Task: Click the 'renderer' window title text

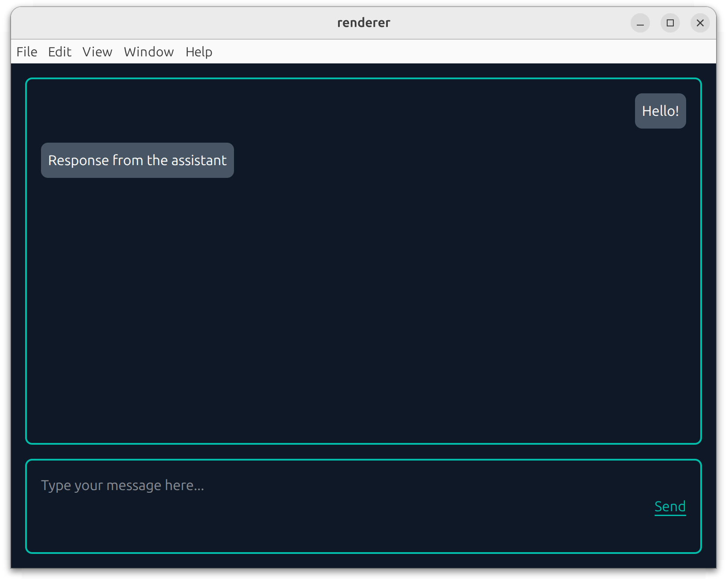Action: [364, 23]
